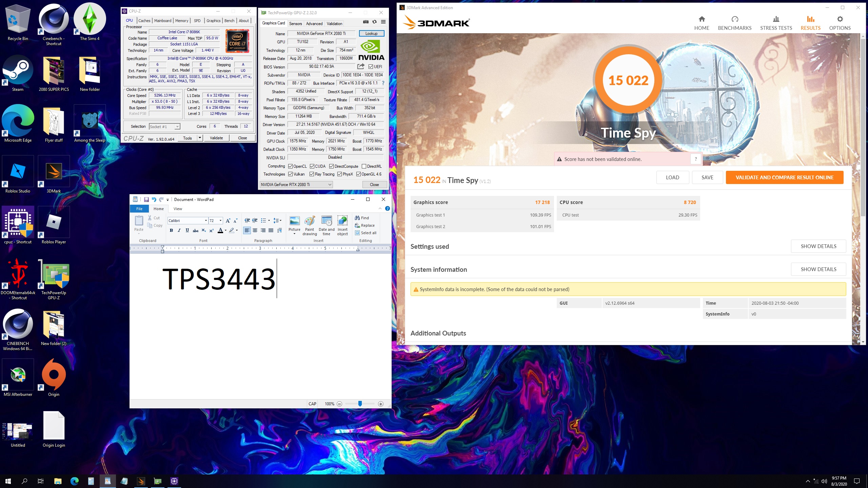The image size is (868, 488).
Task: Expand the Tools dropdown arrow in CPU-Z
Action: [200, 138]
